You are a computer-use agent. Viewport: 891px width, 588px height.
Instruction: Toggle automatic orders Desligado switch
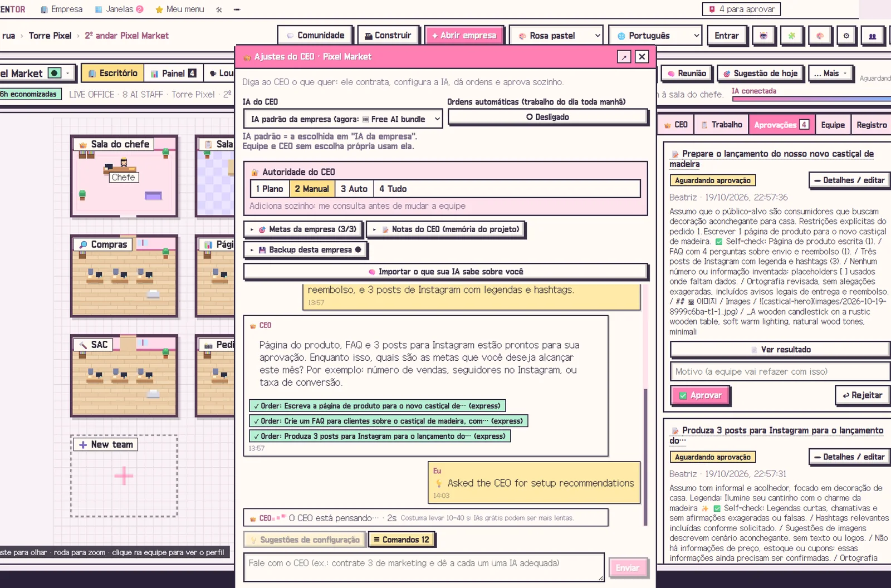pyautogui.click(x=548, y=117)
